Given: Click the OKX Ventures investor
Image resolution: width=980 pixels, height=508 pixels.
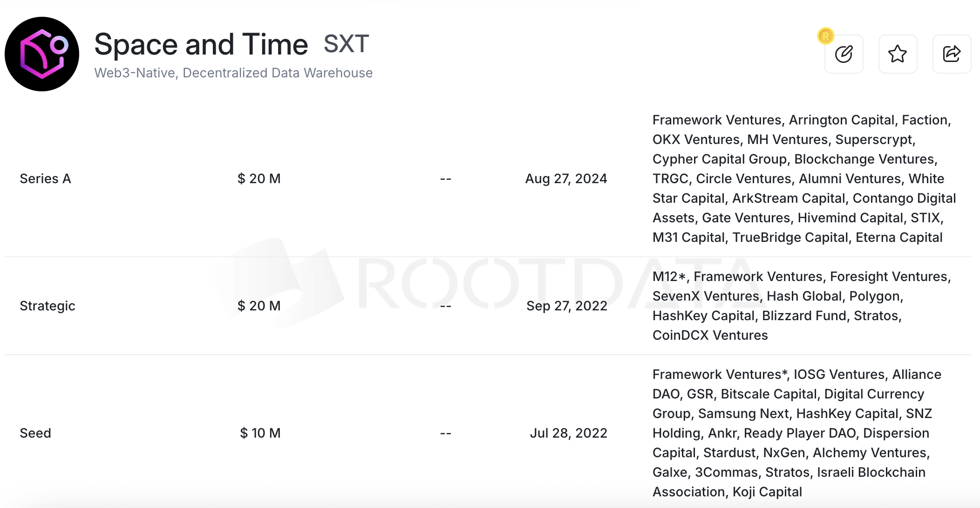Looking at the screenshot, I should (x=696, y=140).
